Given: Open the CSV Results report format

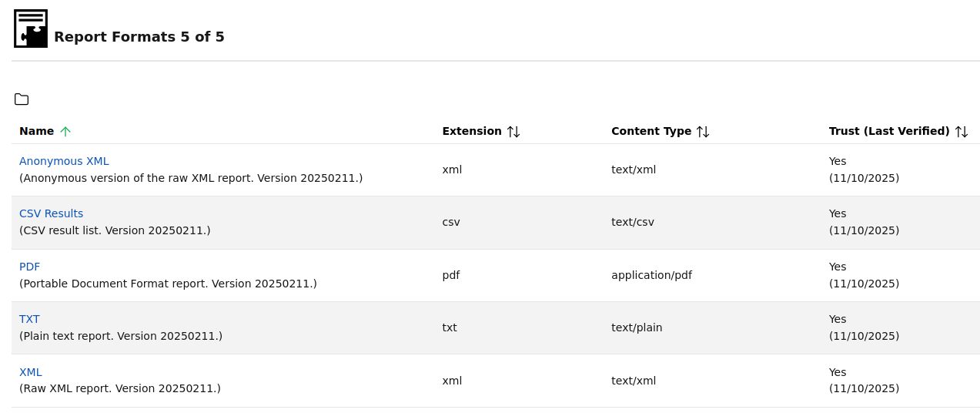Looking at the screenshot, I should click(51, 213).
